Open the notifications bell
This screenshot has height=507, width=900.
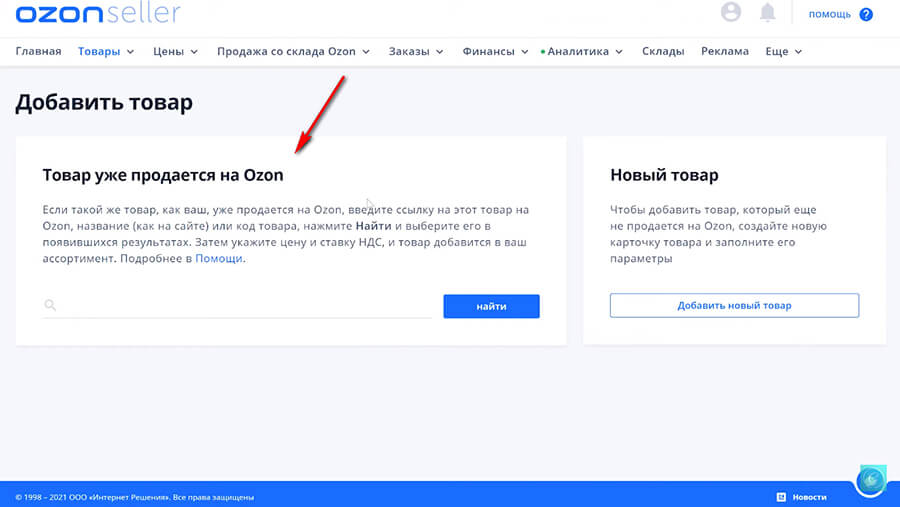768,12
